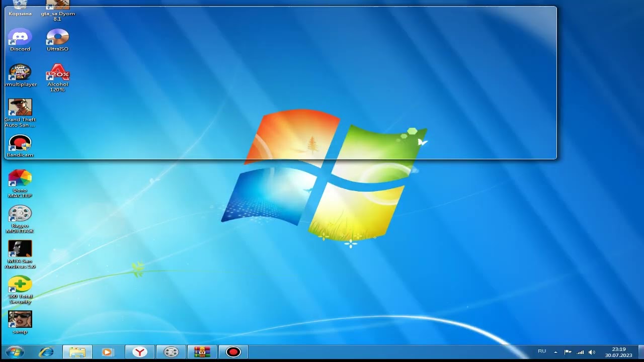The height and width of the screenshot is (362, 644).
Task: Open the Windows Start menu orb
Action: 14,352
